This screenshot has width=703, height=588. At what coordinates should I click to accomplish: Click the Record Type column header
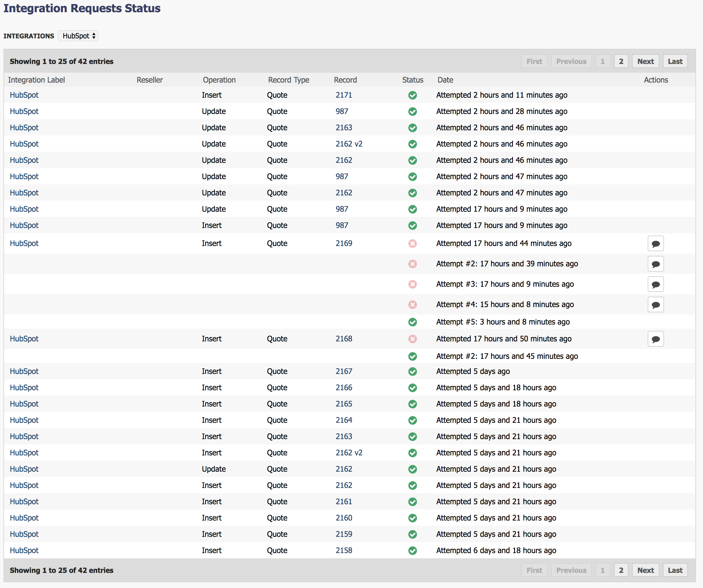point(289,80)
